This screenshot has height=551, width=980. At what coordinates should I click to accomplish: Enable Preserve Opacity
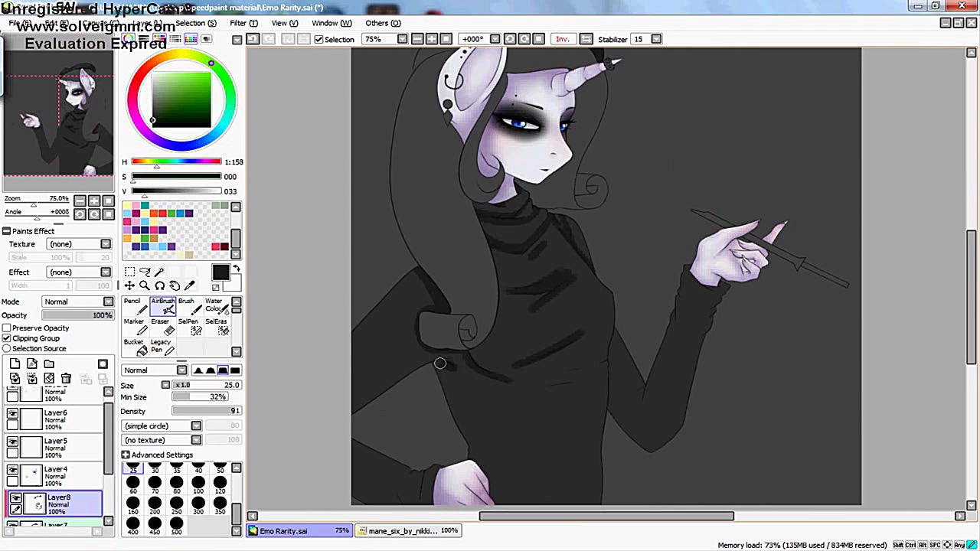pos(7,328)
